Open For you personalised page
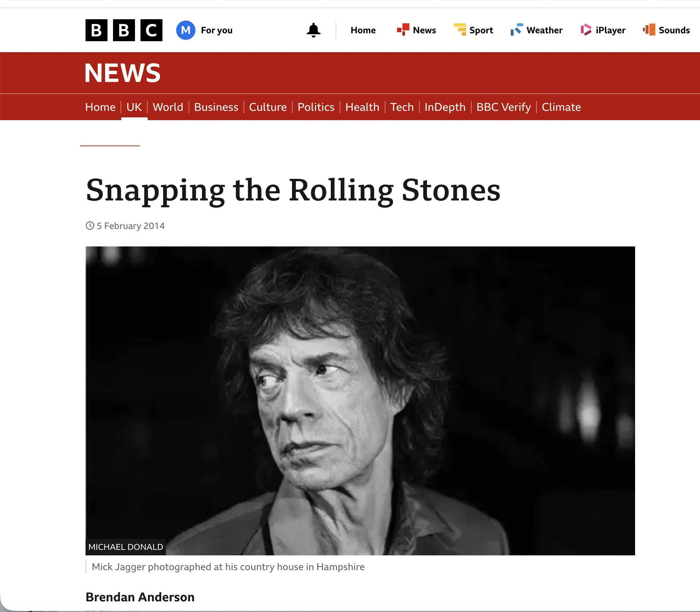700x612 pixels. (217, 30)
